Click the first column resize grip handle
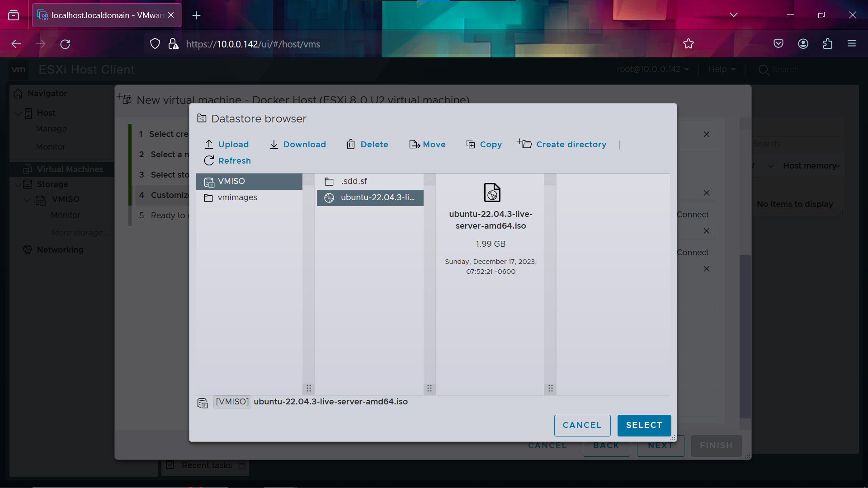Image resolution: width=868 pixels, height=488 pixels. coord(309,388)
